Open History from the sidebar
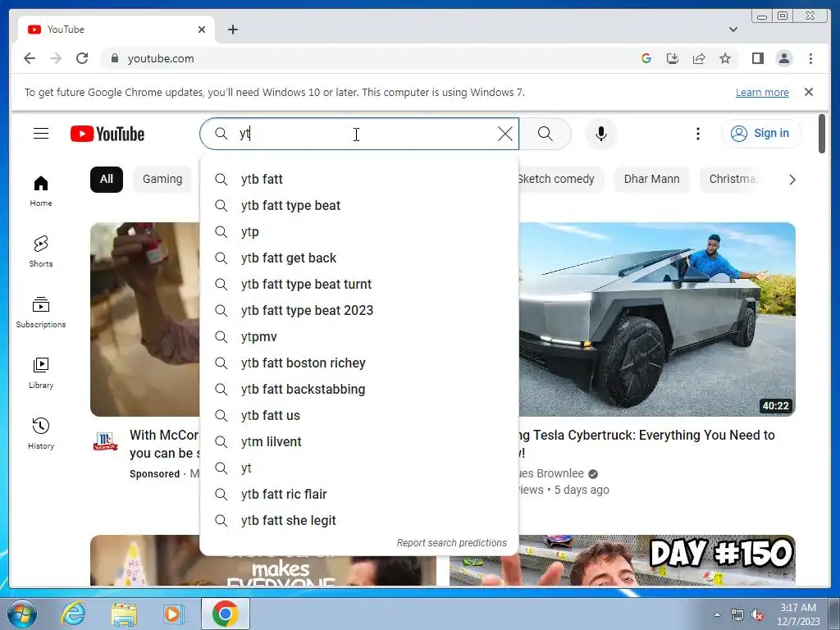Screen dimensions: 840x630 [x=41, y=434]
